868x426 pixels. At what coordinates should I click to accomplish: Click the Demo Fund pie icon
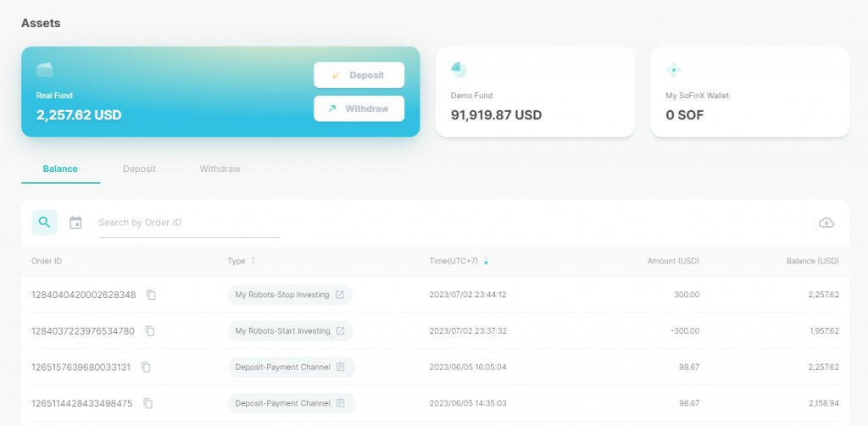pos(459,69)
